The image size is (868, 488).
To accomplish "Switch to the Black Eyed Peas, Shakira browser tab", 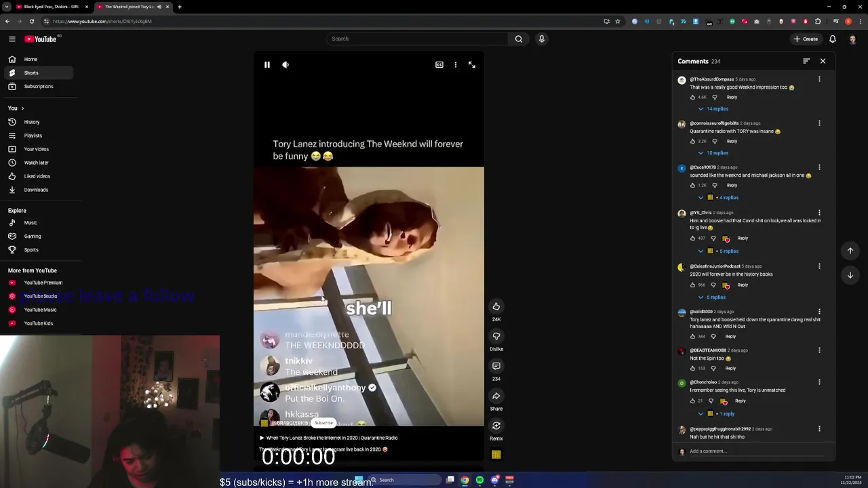I will [52, 7].
